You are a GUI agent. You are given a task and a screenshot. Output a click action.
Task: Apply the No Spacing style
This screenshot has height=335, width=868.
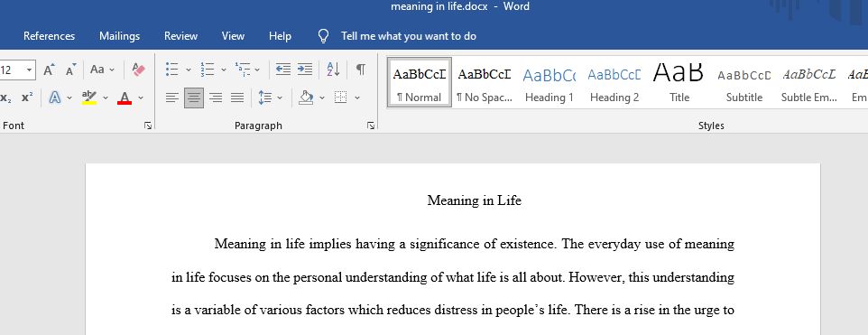pyautogui.click(x=485, y=82)
